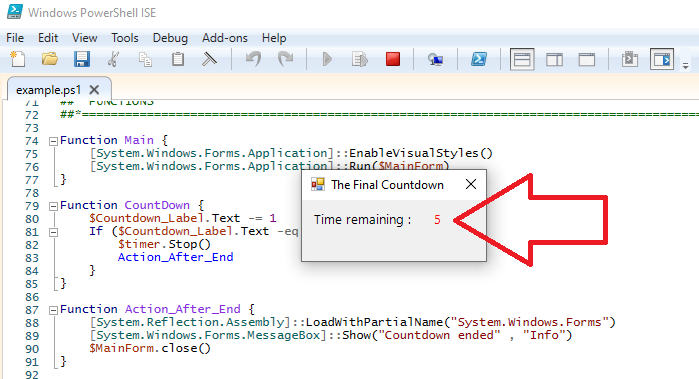Open the Add-ons menu
699x379 pixels.
(225, 38)
